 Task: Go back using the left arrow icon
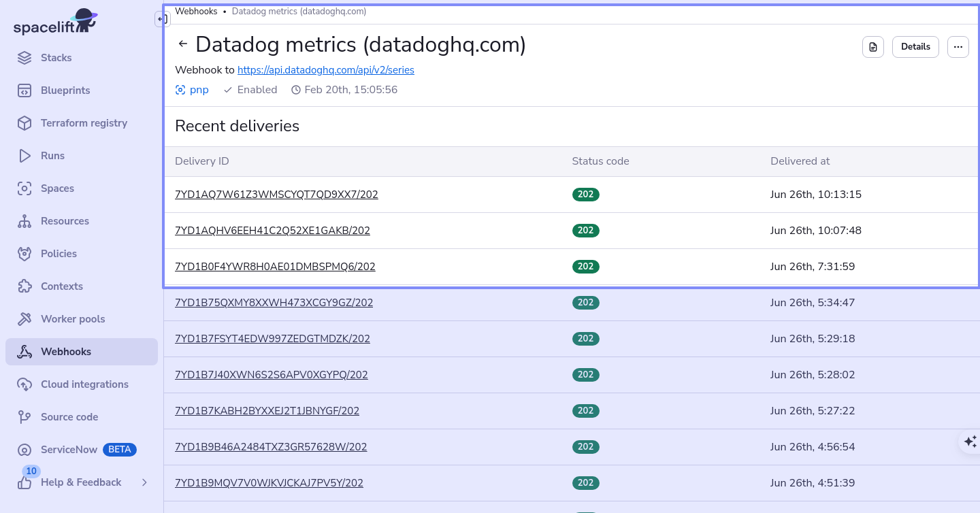(x=182, y=44)
